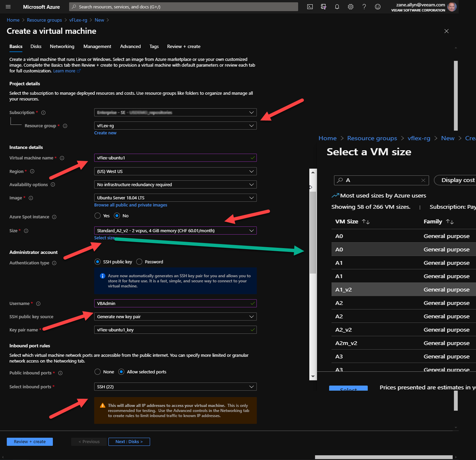This screenshot has height=460, width=476.
Task: Switch to the Advanced tab
Action: click(x=130, y=47)
